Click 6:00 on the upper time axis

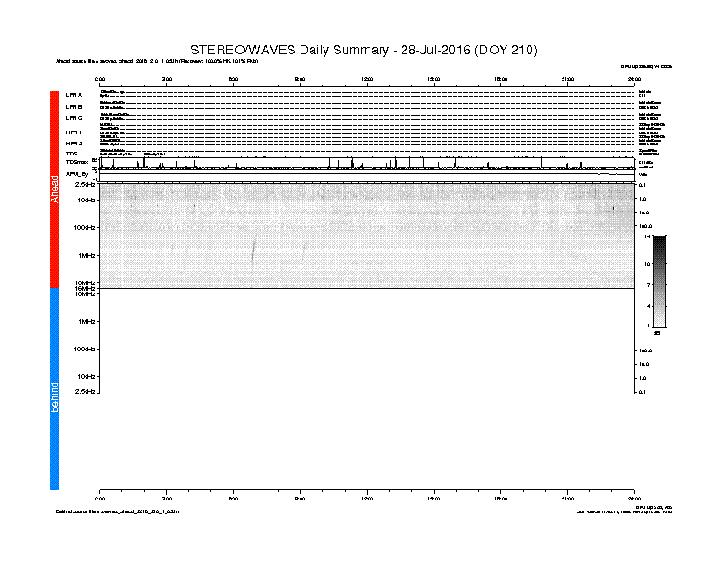pos(233,79)
